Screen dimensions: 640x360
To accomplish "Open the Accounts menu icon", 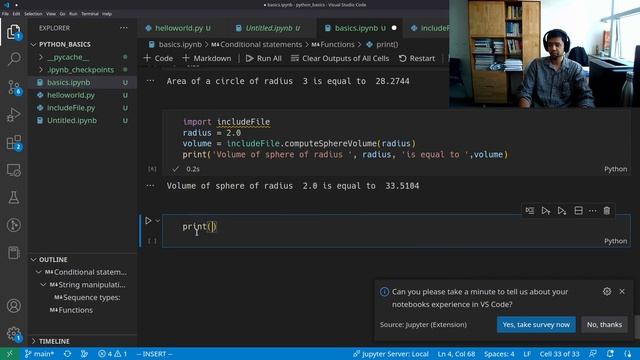I will click(x=13, y=306).
